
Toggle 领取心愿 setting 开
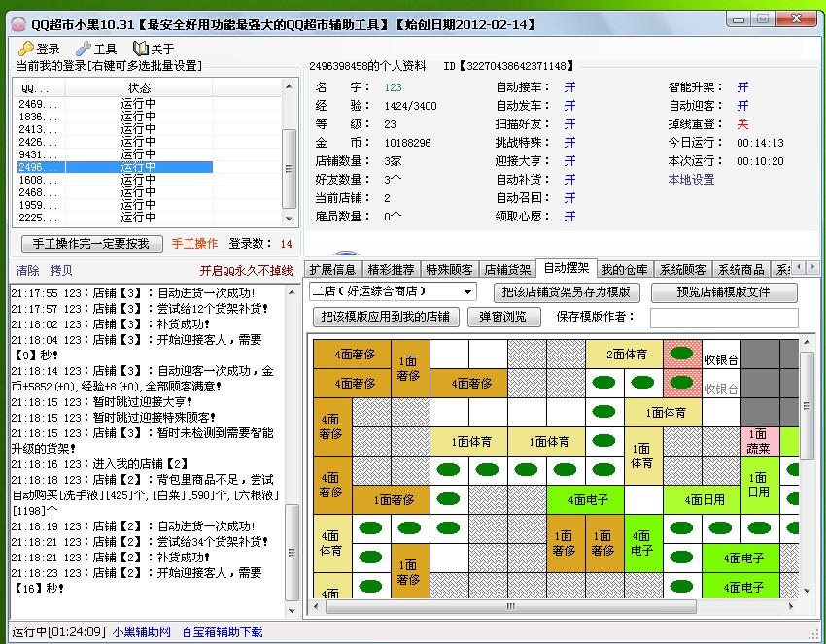569,217
